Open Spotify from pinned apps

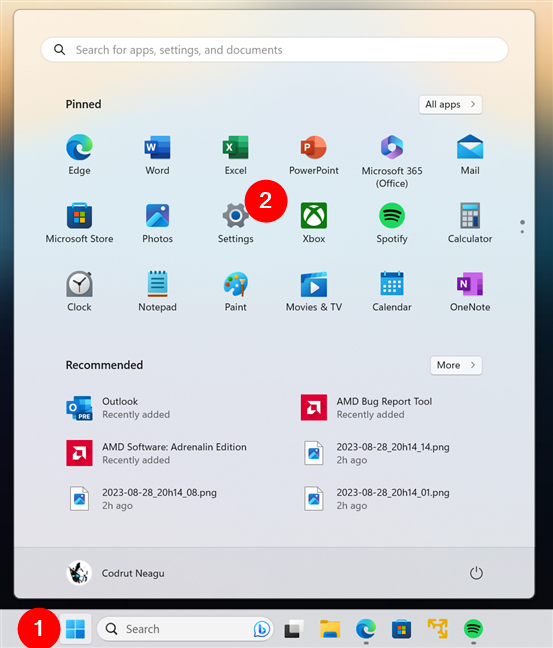pyautogui.click(x=392, y=224)
